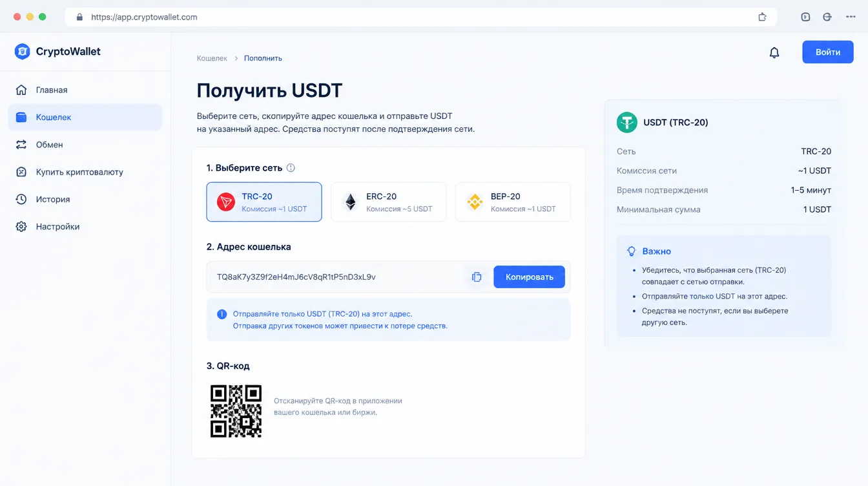The image size is (868, 486).
Task: Open notifications with the bell icon
Action: tap(774, 52)
